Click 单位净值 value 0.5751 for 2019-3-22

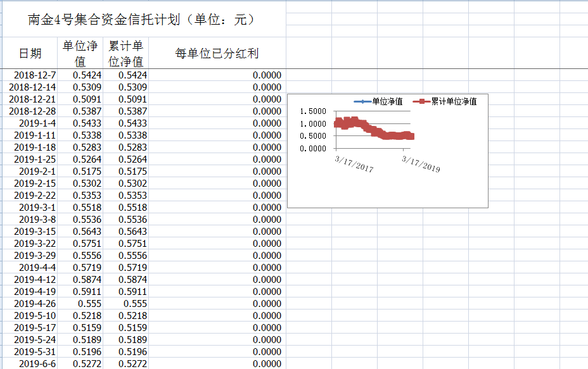click(80, 243)
